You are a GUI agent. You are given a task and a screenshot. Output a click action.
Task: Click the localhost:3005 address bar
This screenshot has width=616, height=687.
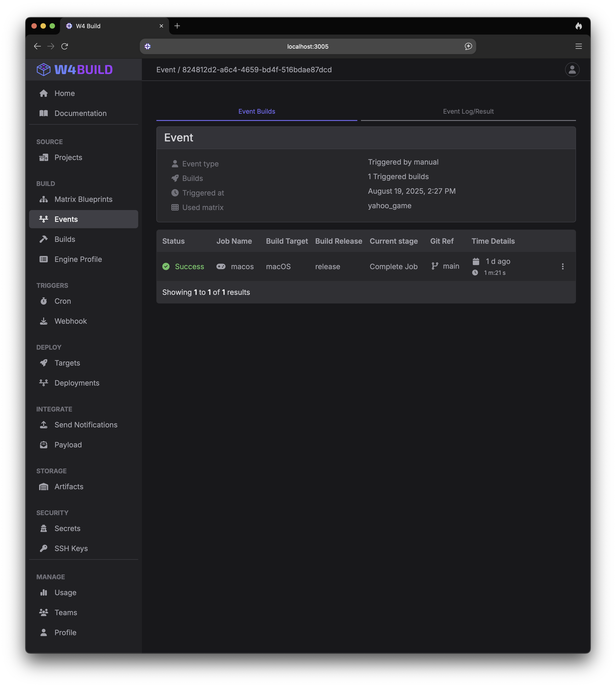308,46
